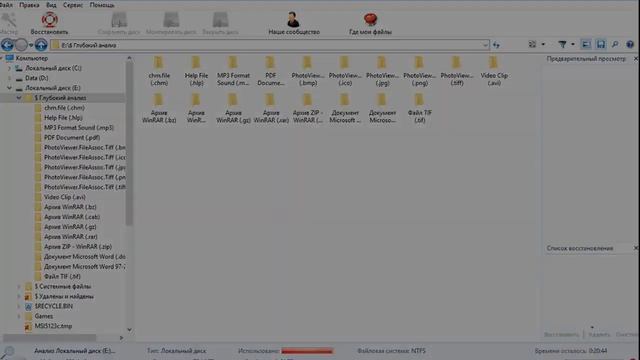This screenshot has width=640, height=360.
Task: Select Video Clip (.avi) tree item
Action: (x=65, y=197)
